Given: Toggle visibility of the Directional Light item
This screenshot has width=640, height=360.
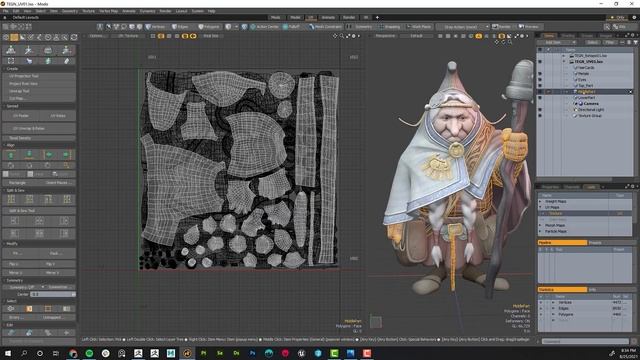Looking at the screenshot, I should pos(540,110).
